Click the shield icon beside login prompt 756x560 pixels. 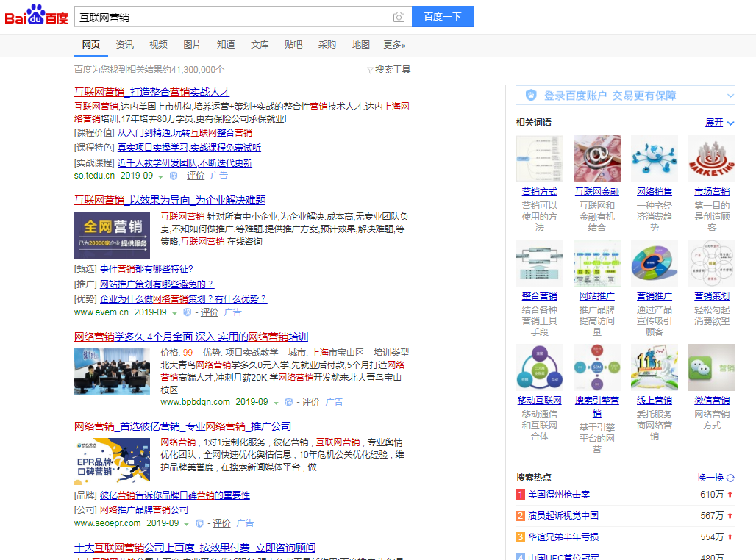click(x=531, y=96)
